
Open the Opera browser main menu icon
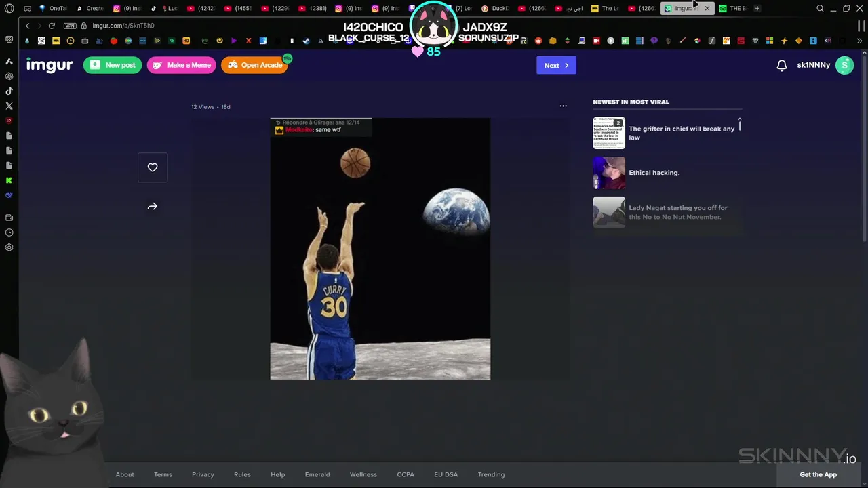(9, 9)
